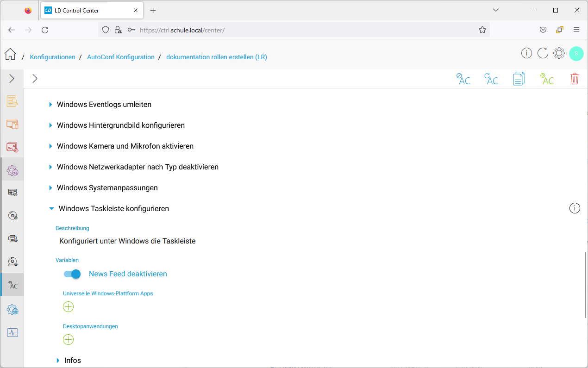Image resolution: width=588 pixels, height=368 pixels.
Task: Click dokumentation rollen erstellen (LR) breadcrumb
Action: [217, 57]
